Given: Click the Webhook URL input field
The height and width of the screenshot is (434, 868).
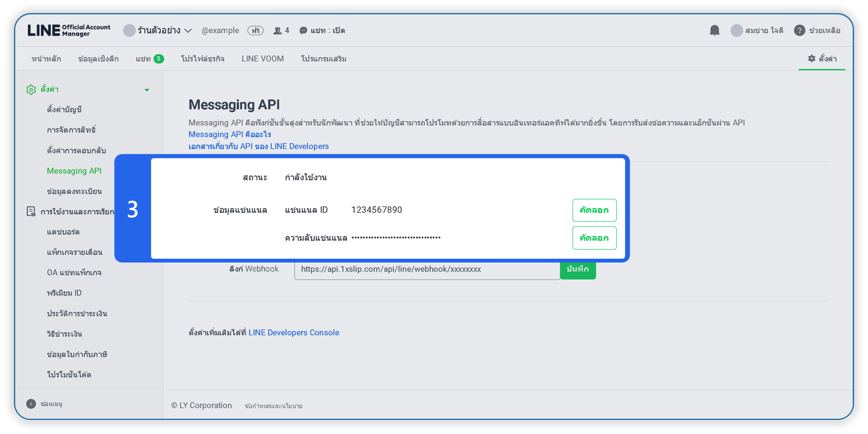Looking at the screenshot, I should point(427,270).
